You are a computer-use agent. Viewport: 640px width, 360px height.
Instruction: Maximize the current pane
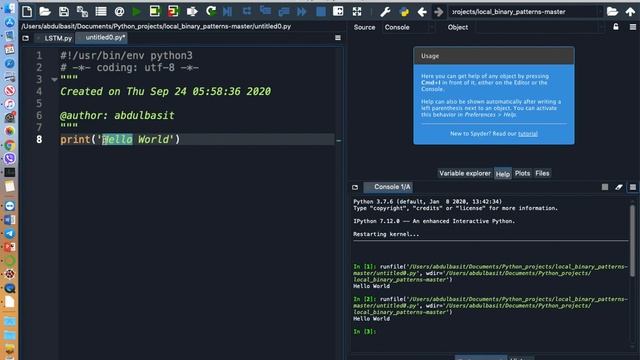pyautogui.click(x=338, y=11)
